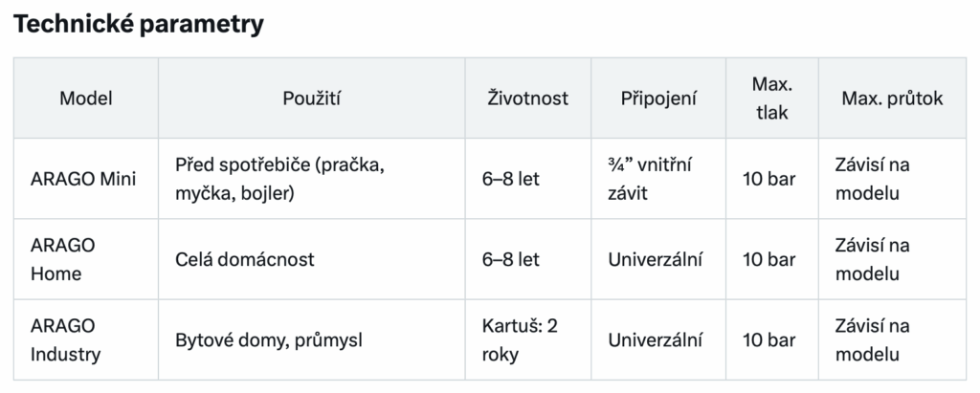Click the Max. průtok column header
The width and height of the screenshot is (980, 393).
pos(892,98)
